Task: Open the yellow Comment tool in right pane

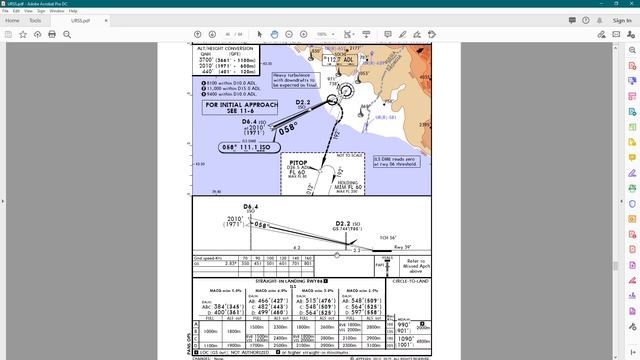Action: pyautogui.click(x=632, y=158)
